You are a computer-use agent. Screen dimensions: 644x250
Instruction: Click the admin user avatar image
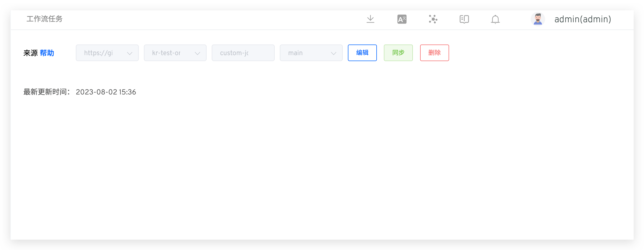point(538,19)
